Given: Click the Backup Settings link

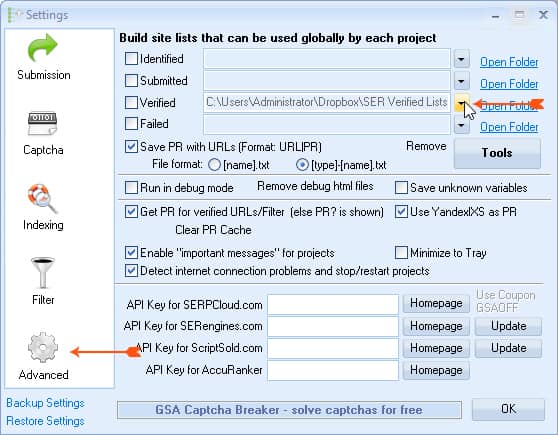Looking at the screenshot, I should [45, 403].
